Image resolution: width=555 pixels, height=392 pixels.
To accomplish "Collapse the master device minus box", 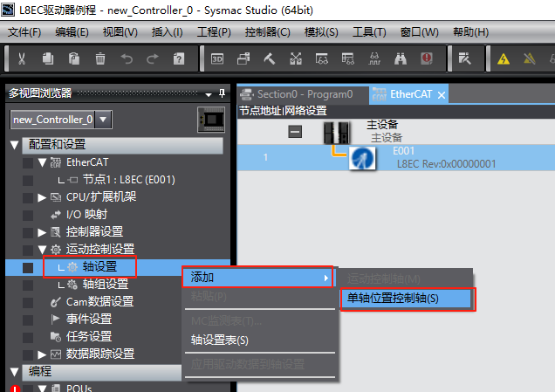I will 295,132.
